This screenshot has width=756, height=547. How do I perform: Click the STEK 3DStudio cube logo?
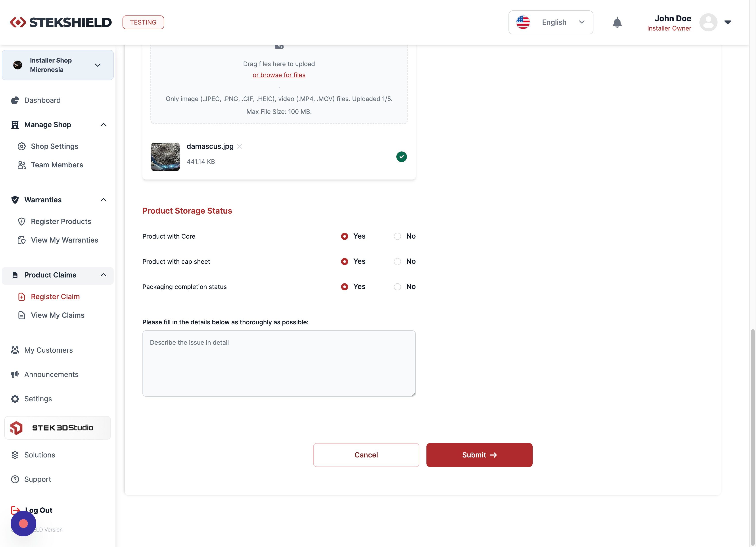pos(16,428)
